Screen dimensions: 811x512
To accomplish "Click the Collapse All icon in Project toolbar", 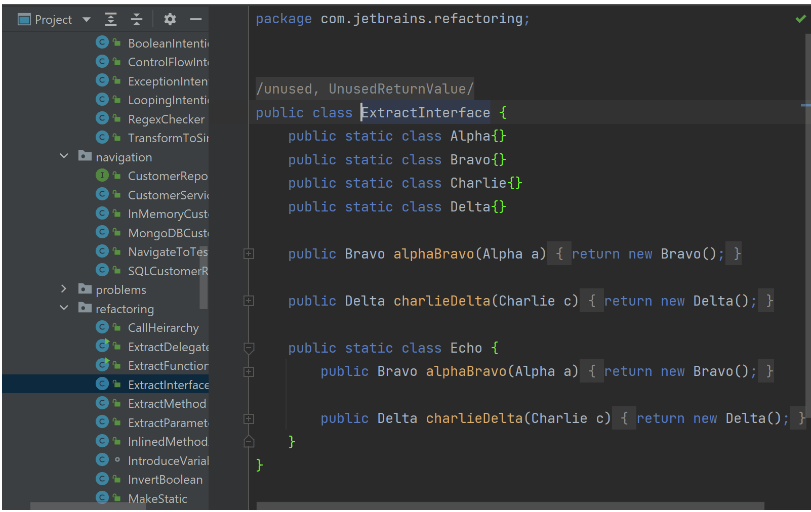I will pos(137,20).
